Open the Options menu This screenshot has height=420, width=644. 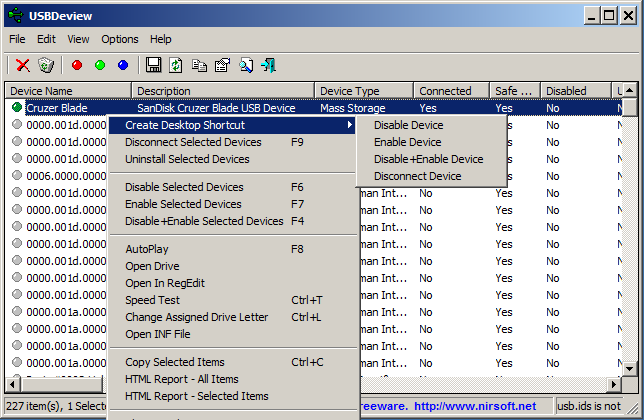[x=120, y=39]
